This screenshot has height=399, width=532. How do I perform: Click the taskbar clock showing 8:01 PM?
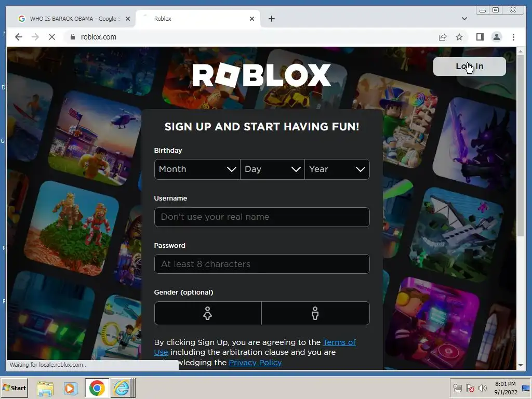coord(506,388)
